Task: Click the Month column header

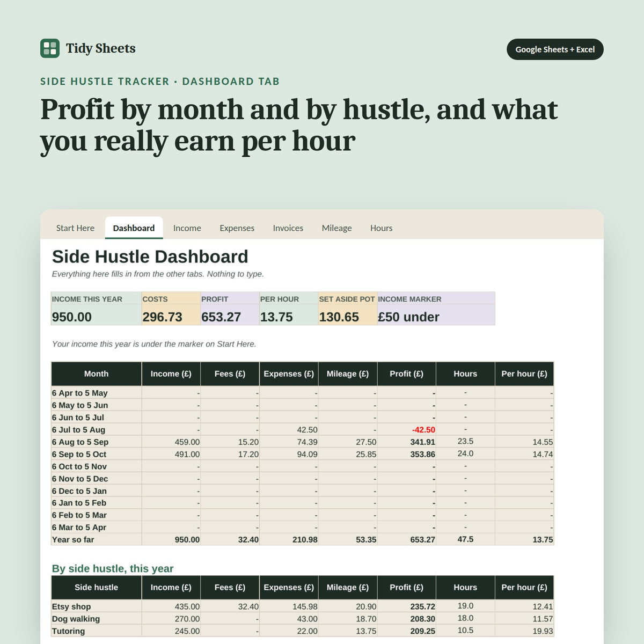Action: coord(97,374)
